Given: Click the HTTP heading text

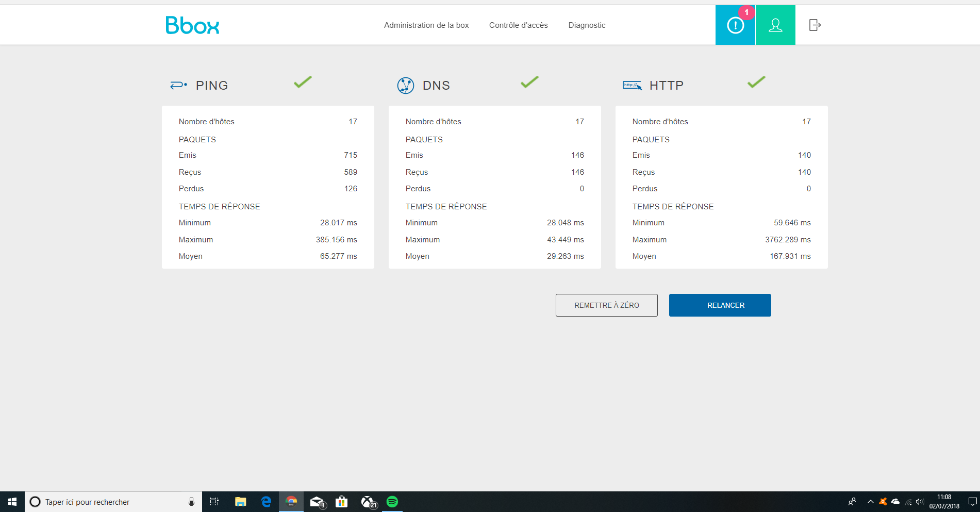Looking at the screenshot, I should click(667, 86).
